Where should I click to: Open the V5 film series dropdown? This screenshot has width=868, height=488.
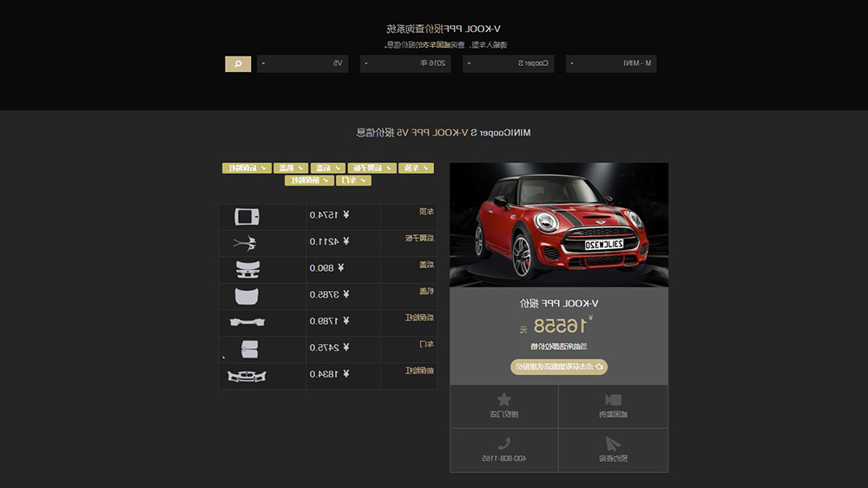(x=302, y=63)
